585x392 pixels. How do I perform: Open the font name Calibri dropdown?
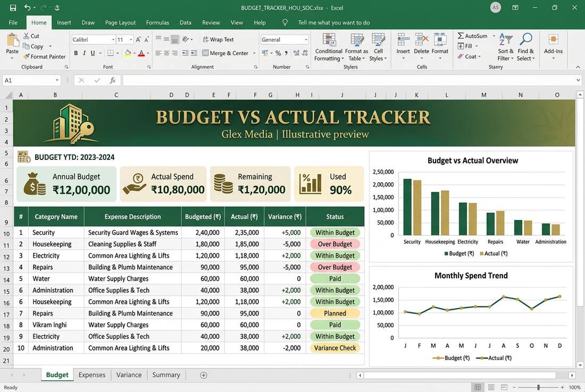[113, 39]
